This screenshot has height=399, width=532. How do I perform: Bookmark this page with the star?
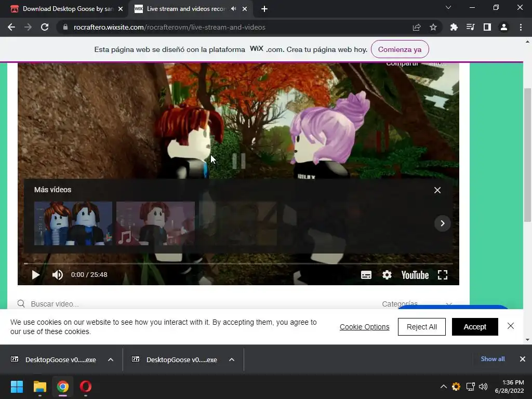coord(433,27)
